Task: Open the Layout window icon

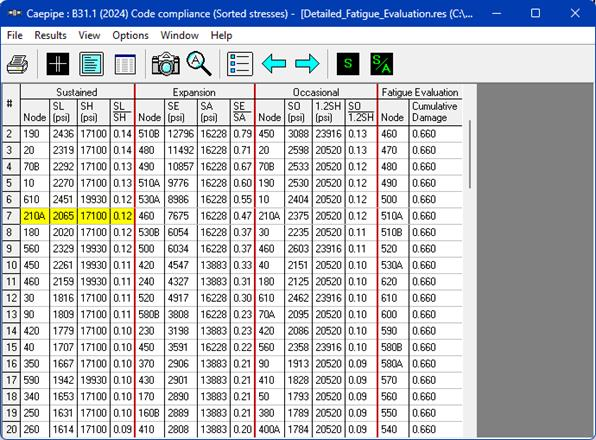Action: tap(91, 64)
